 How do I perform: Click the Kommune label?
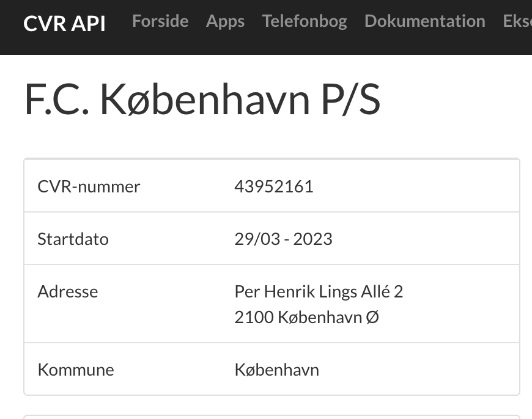(x=76, y=370)
